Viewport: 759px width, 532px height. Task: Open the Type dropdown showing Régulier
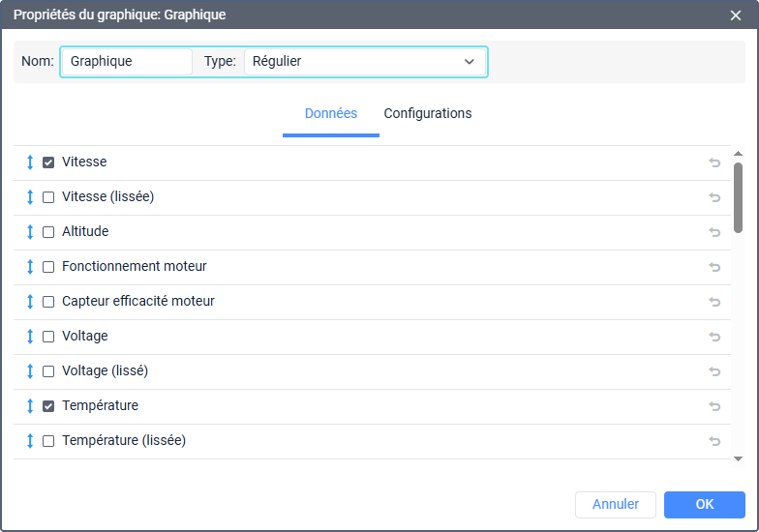click(365, 61)
